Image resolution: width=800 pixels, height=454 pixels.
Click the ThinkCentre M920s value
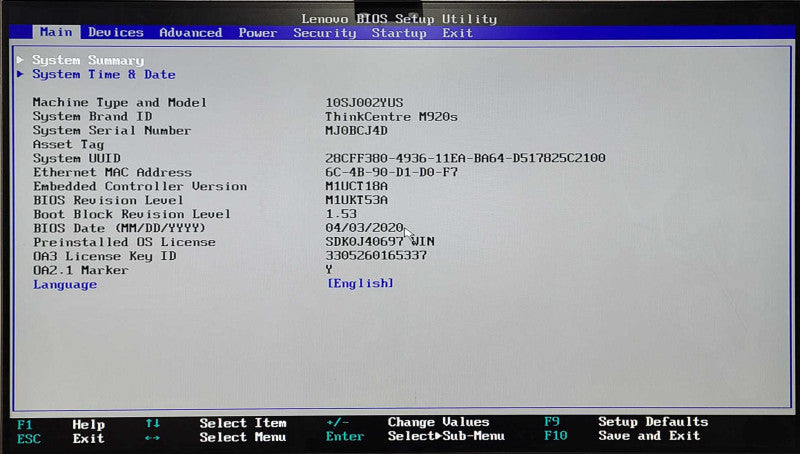[391, 116]
